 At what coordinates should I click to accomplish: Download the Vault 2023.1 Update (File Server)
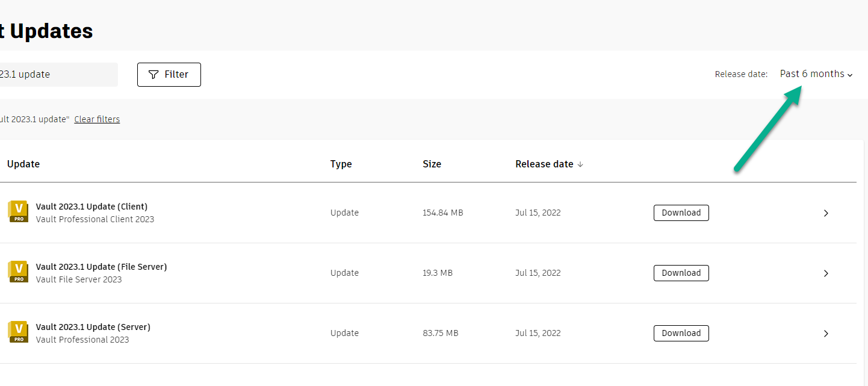pyautogui.click(x=681, y=273)
